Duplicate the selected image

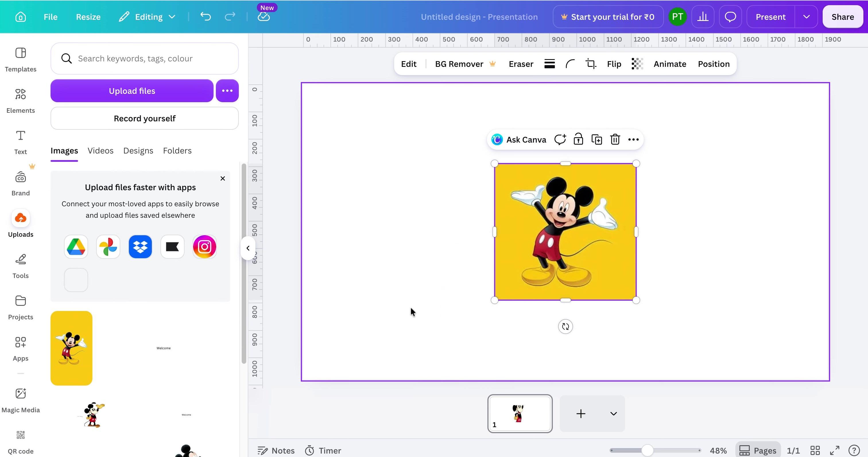pyautogui.click(x=597, y=139)
